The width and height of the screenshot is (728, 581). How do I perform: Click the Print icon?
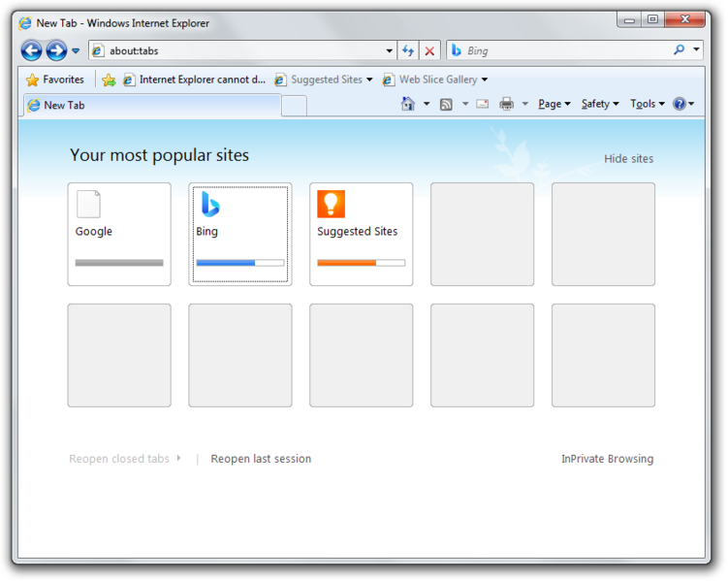[x=507, y=104]
